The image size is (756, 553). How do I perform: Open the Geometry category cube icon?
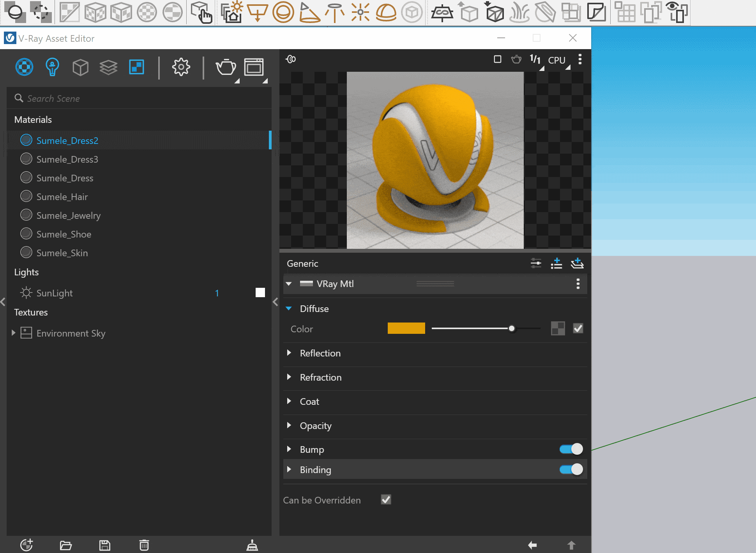tap(80, 67)
